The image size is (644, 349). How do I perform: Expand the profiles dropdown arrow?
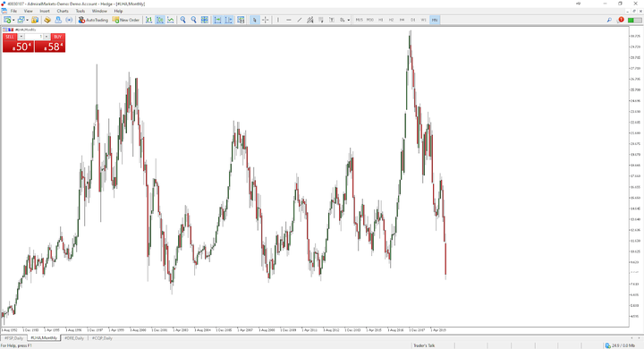coord(27,21)
